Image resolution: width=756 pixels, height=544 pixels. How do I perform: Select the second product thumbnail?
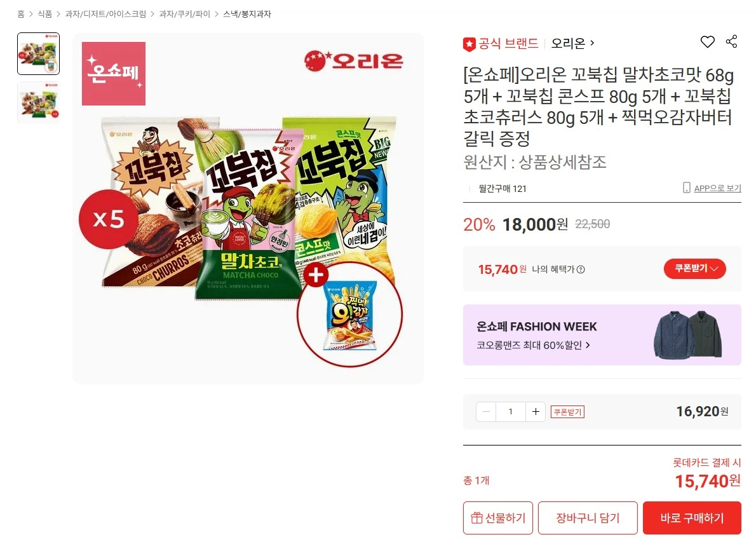pos(39,102)
